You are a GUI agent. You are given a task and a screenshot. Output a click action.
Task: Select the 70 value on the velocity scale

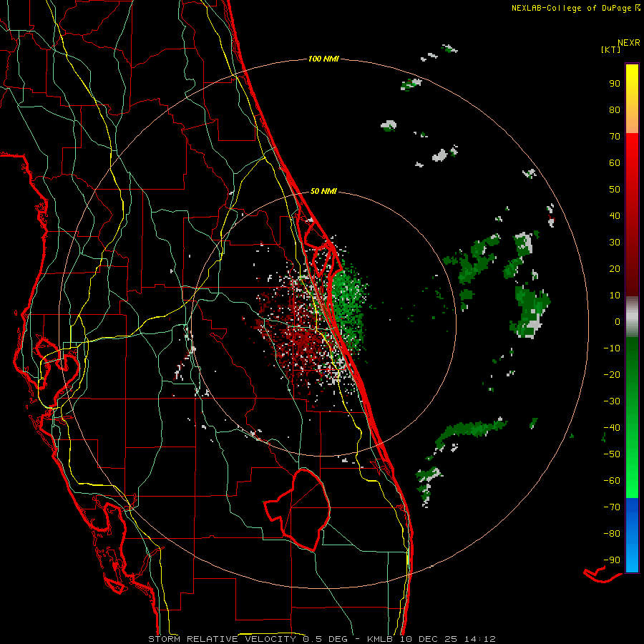(615, 137)
